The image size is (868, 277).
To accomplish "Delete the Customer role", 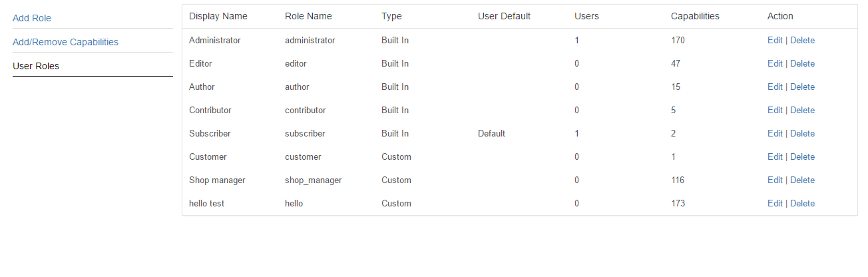I will point(802,156).
